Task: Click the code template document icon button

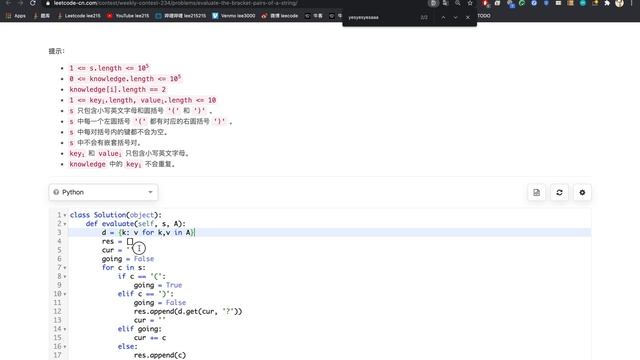Action: (536, 193)
